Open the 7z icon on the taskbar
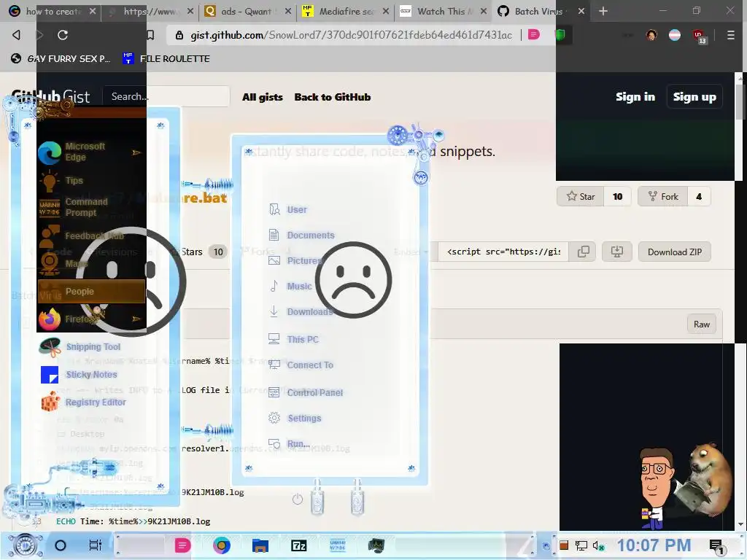This screenshot has width=747, height=560. click(x=298, y=545)
